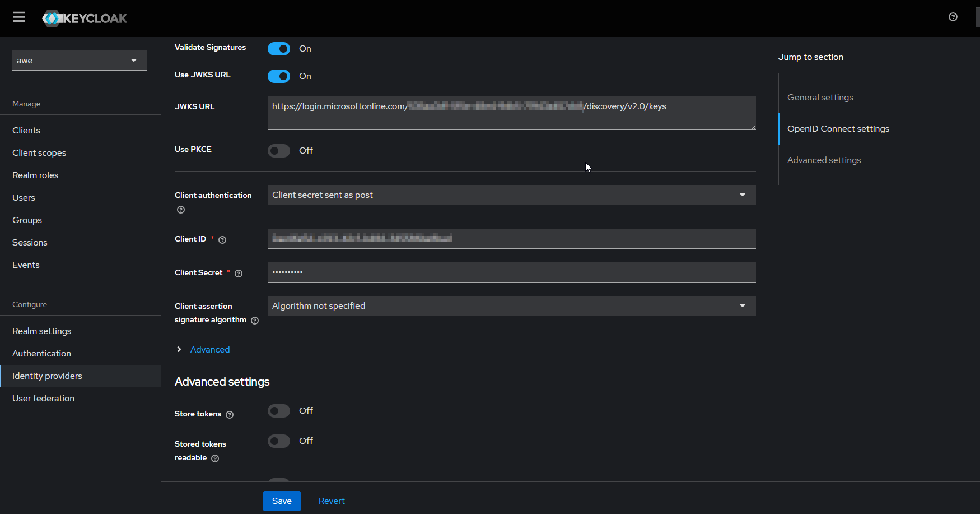Open Client scopes page
This screenshot has height=514, width=980.
click(x=39, y=153)
